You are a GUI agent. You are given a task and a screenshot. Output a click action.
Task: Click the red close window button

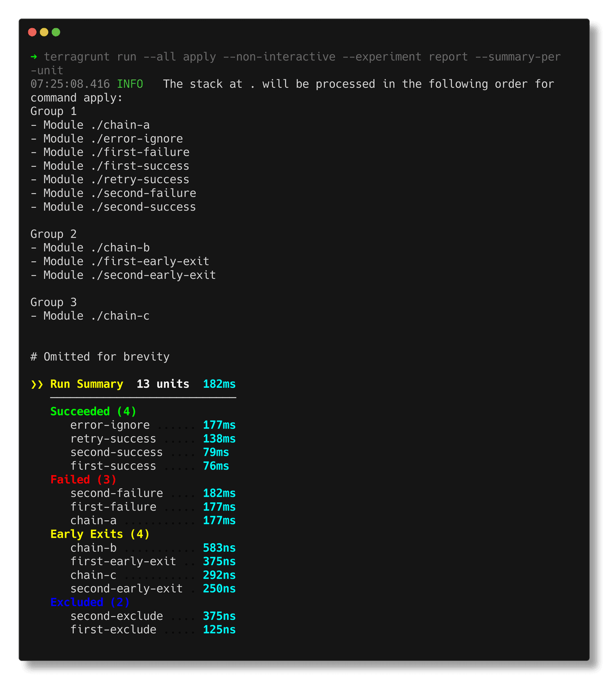pos(32,32)
